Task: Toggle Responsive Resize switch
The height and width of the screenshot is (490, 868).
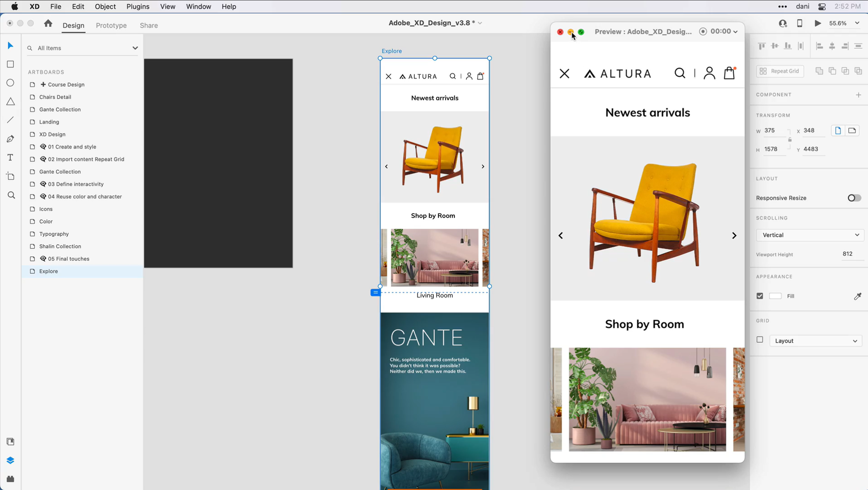Action: click(854, 198)
